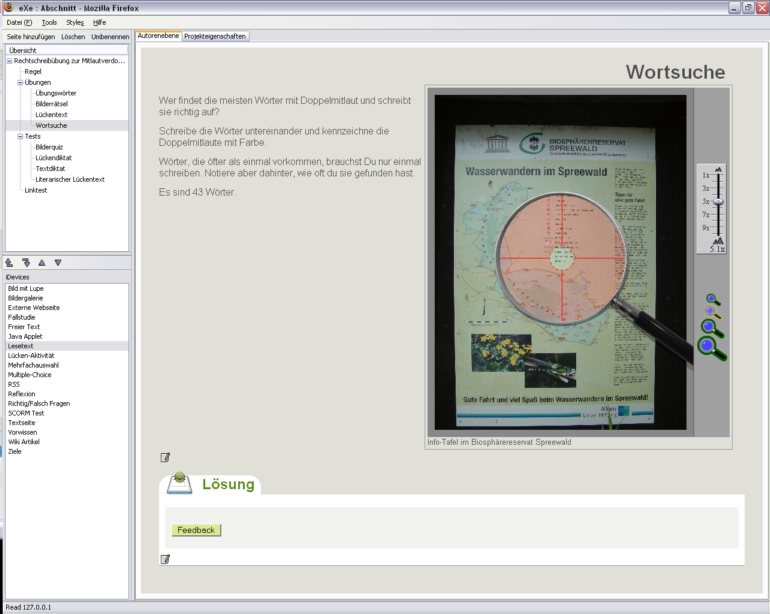
Task: Open the Styles menu
Action: (x=75, y=23)
